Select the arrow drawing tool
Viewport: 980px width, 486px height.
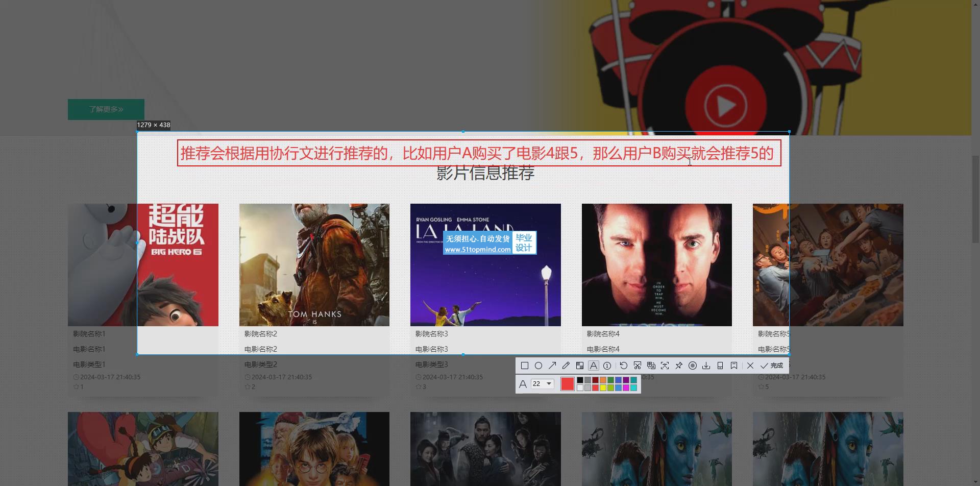click(x=552, y=366)
